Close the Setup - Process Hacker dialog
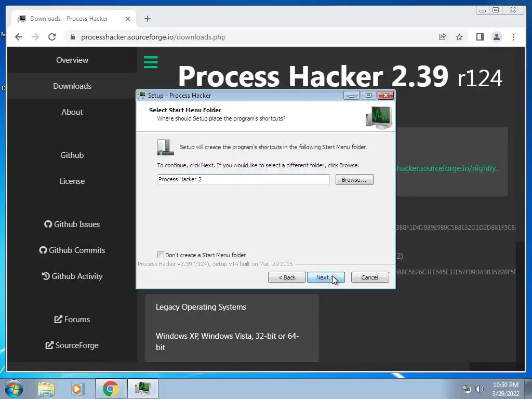The height and width of the screenshot is (399, 532). [386, 96]
